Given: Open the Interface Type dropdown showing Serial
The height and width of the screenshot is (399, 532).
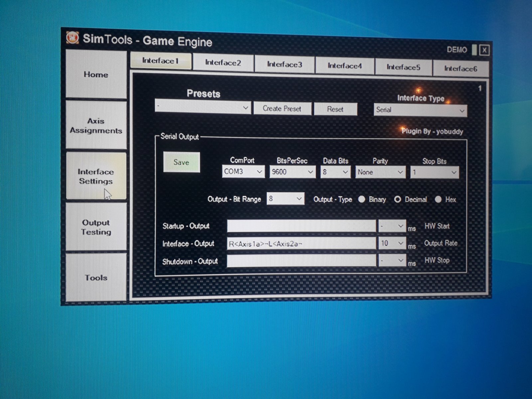Looking at the screenshot, I should coord(420,110).
